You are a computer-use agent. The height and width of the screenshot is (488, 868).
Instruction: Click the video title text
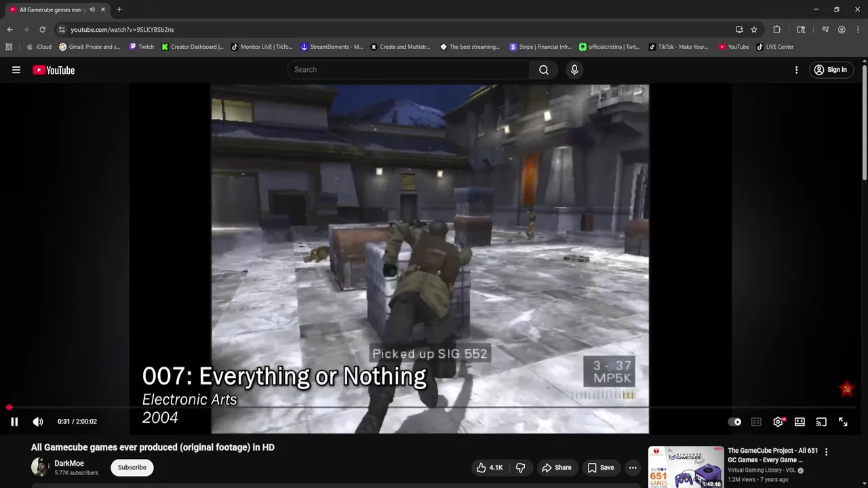point(153,447)
